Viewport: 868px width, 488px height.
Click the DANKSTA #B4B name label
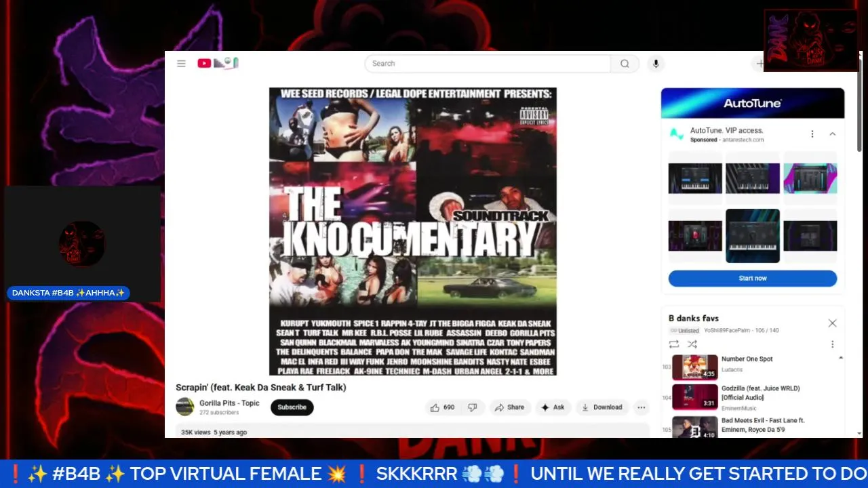(68, 293)
